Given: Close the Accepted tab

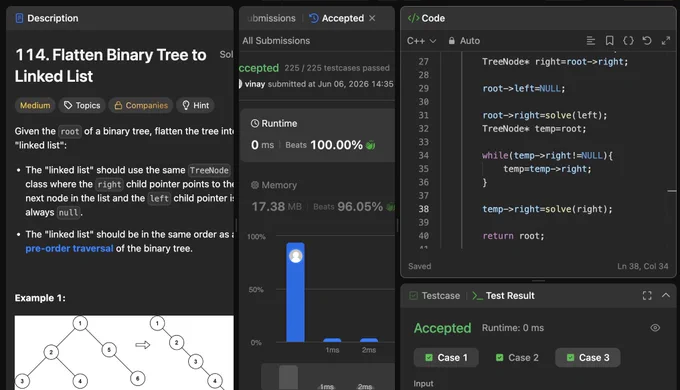Looking at the screenshot, I should point(372,18).
